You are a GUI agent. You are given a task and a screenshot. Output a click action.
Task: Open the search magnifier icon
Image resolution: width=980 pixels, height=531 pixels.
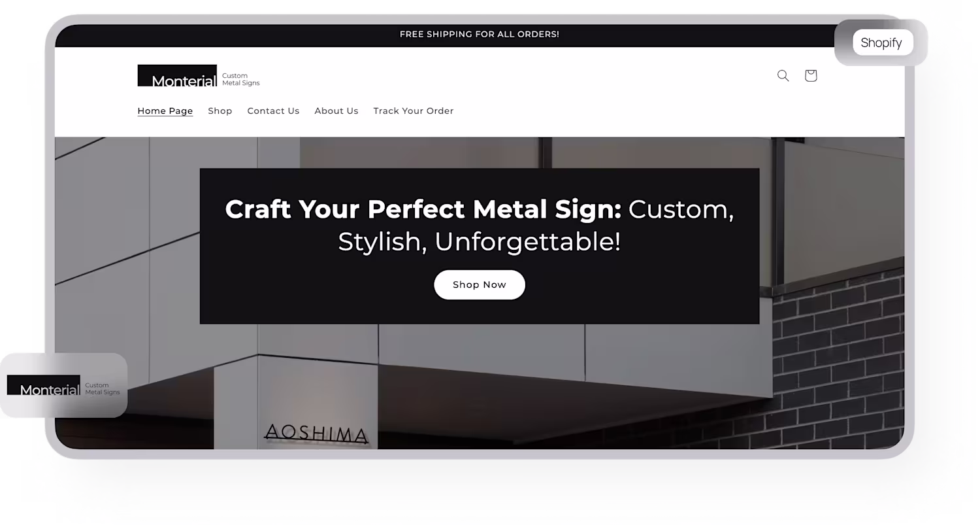783,76
